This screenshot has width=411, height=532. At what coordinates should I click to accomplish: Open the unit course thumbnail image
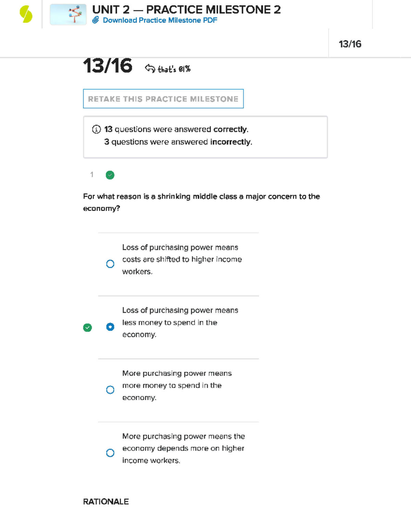tap(68, 15)
